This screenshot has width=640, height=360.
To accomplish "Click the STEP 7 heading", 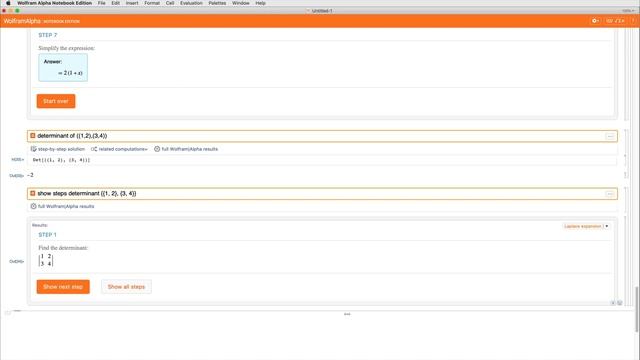I will 48,35.
